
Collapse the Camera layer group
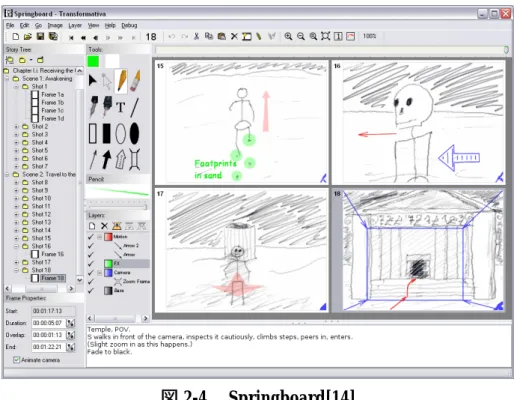[x=99, y=273]
